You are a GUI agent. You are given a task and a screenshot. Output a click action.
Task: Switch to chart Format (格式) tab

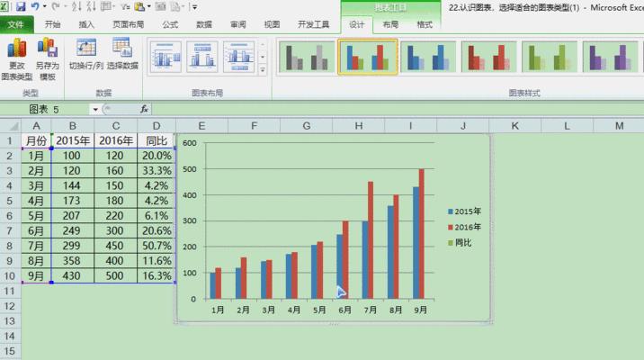click(x=425, y=24)
